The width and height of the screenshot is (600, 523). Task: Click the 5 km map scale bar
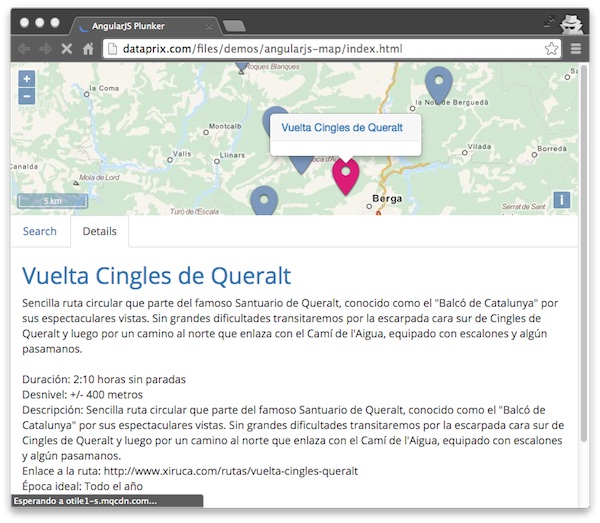coord(52,201)
